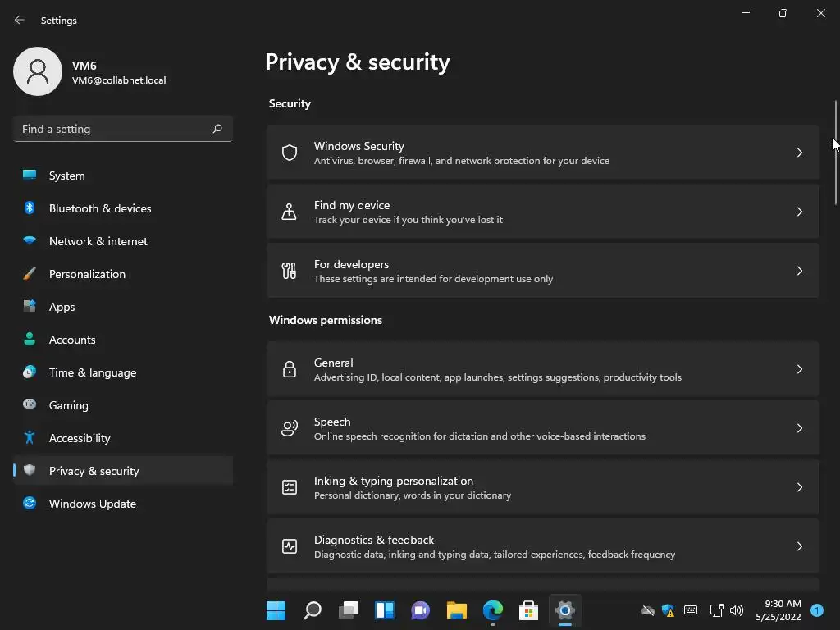Select Bluetooth & devices in the sidebar

(x=123, y=208)
